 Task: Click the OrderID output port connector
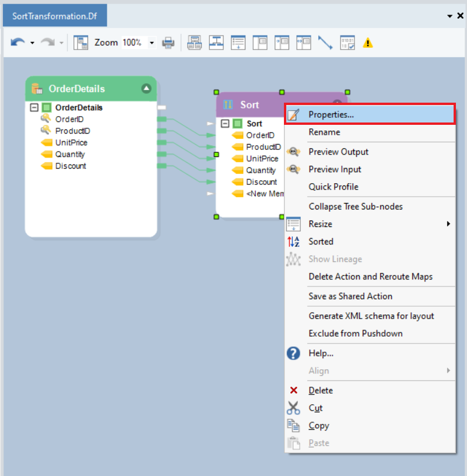pyautogui.click(x=161, y=120)
